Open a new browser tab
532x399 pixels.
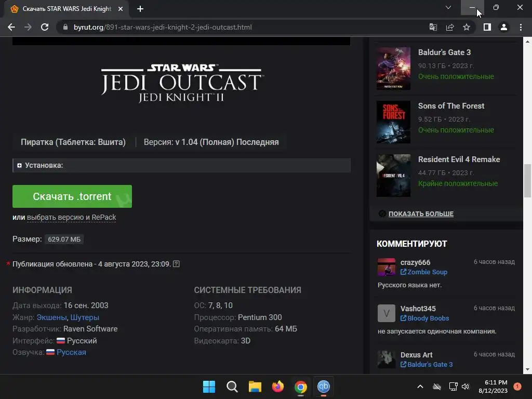[x=140, y=9]
